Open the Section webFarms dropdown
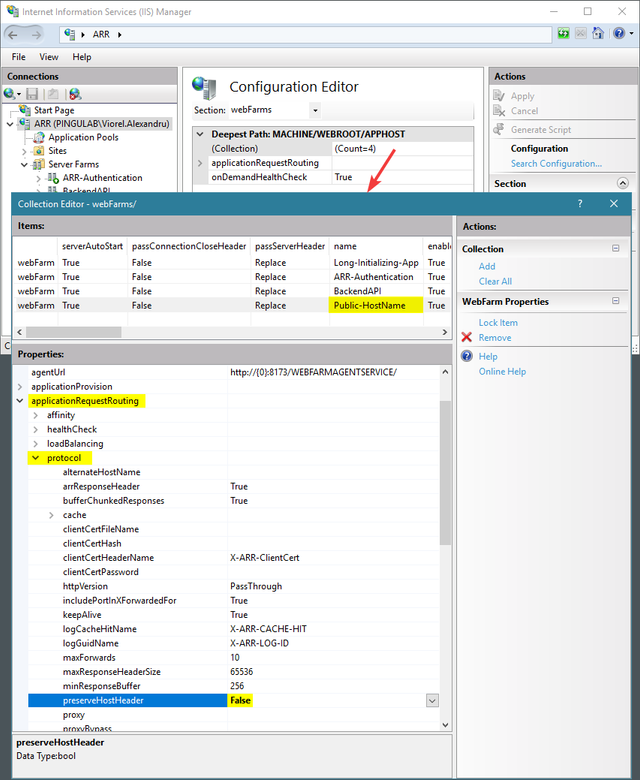640x780 pixels. 315,110
